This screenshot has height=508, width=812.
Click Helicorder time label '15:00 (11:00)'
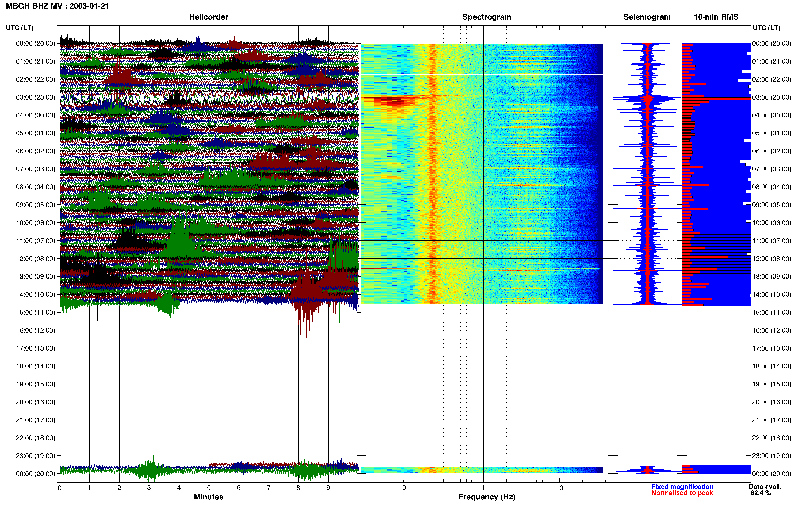pyautogui.click(x=36, y=313)
